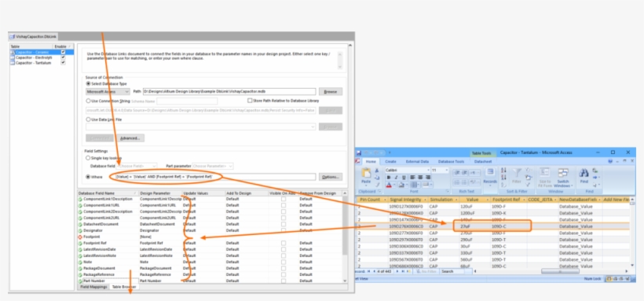Open the Database Tools tab in Access
The width and height of the screenshot is (644, 301).
click(451, 162)
